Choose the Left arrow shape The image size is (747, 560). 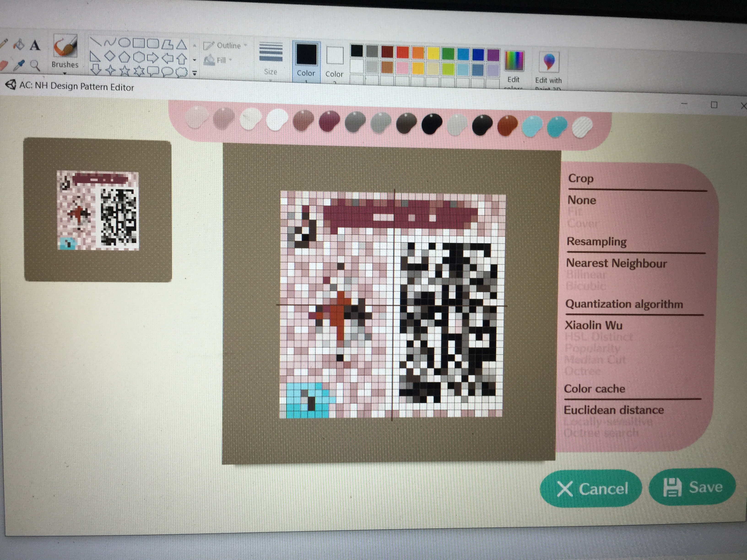click(168, 58)
